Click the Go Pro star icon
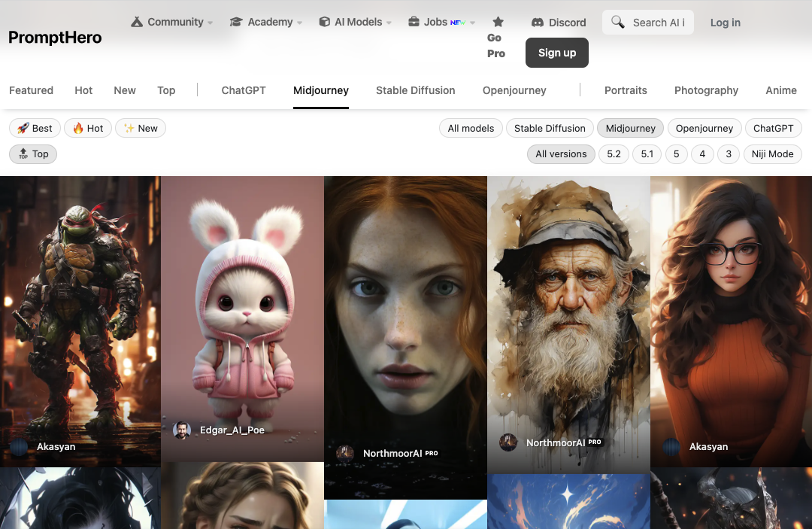 click(x=498, y=22)
